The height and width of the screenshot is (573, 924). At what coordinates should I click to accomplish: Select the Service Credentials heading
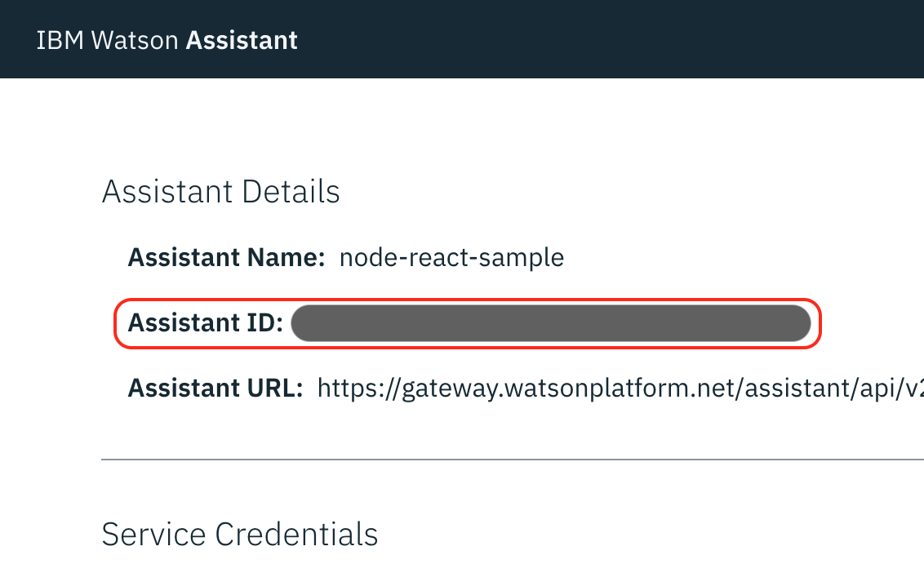click(x=240, y=534)
